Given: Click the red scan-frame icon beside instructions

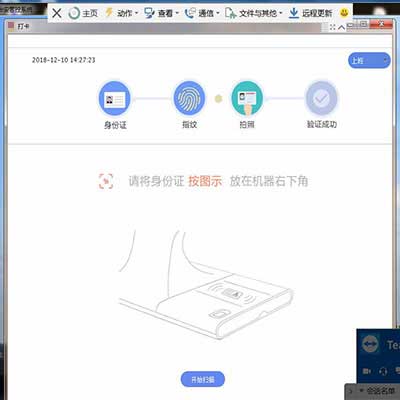Looking at the screenshot, I should tap(106, 181).
